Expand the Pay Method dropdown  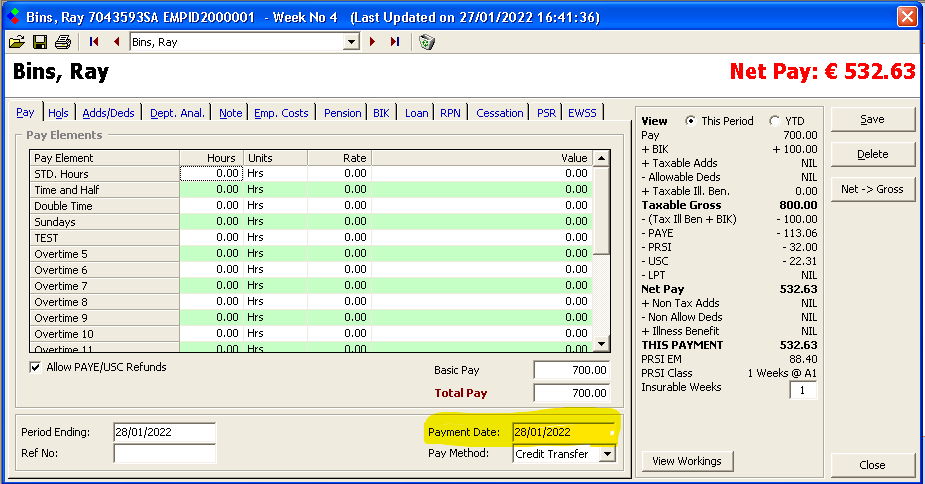pyautogui.click(x=606, y=454)
